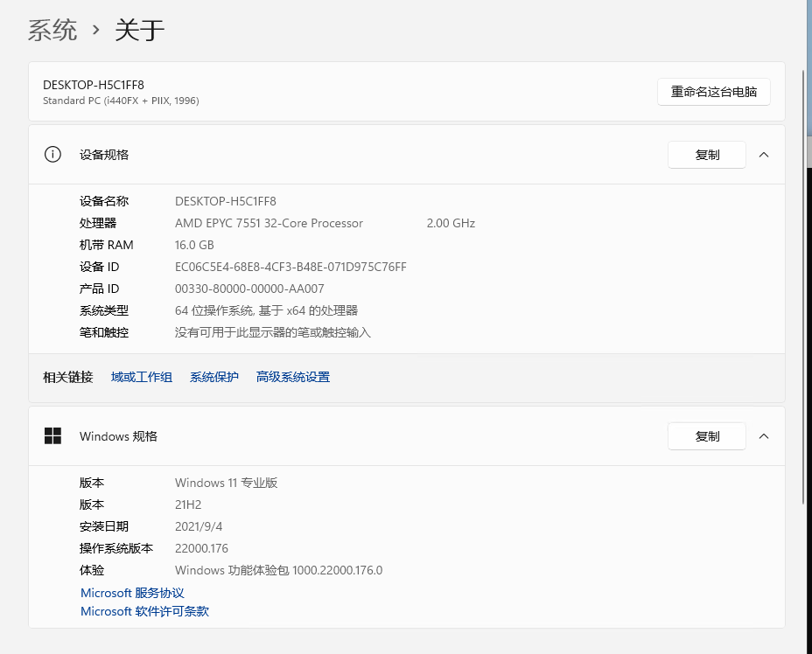Click the install date 2021/9/4

(x=199, y=526)
